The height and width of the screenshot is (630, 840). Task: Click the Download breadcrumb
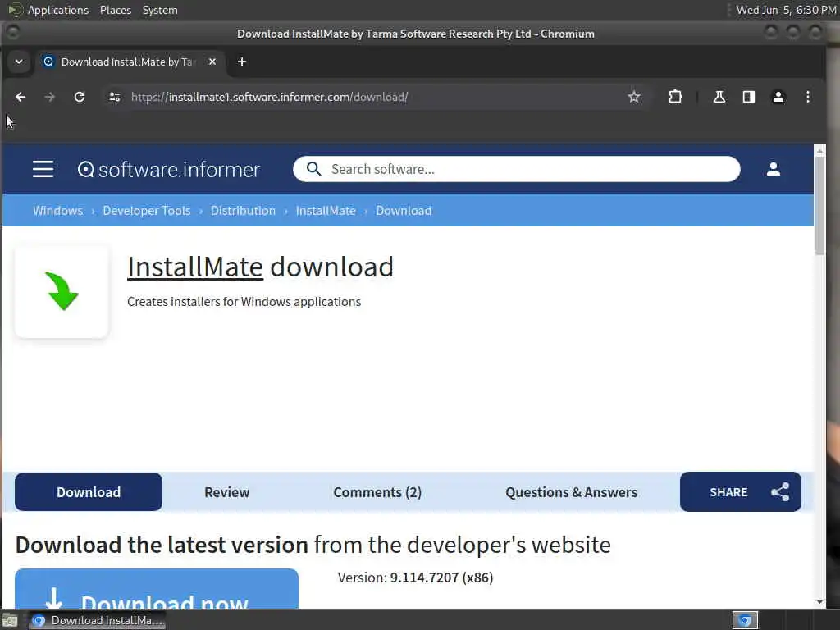(404, 211)
